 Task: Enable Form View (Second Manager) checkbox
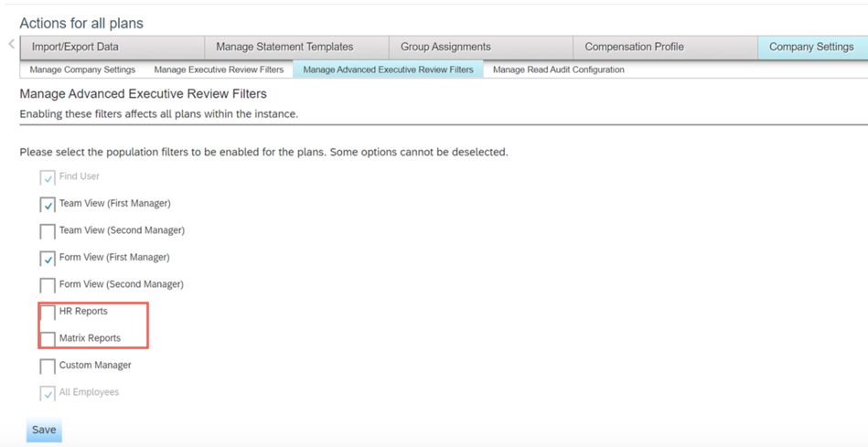click(x=48, y=285)
